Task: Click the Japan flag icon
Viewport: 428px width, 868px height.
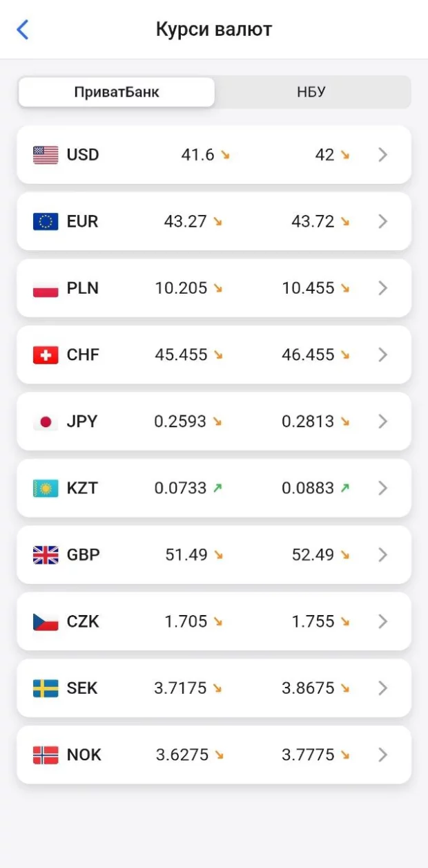Action: 46,422
